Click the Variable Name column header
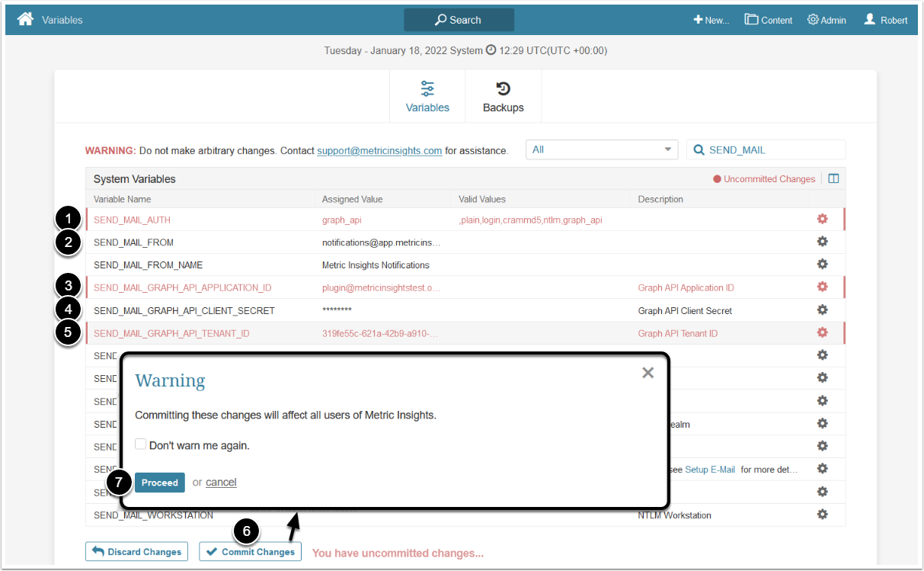Screen dimensions: 924x571 [122, 199]
